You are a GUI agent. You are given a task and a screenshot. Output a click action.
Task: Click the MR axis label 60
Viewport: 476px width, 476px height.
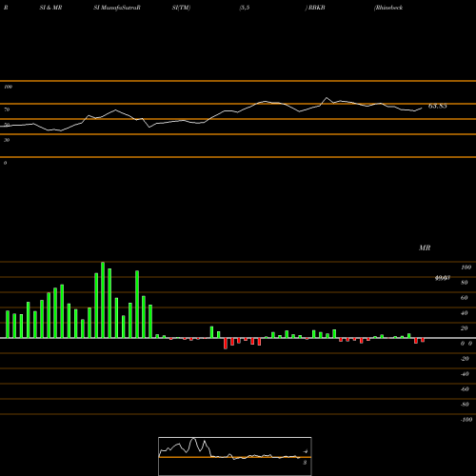click(465, 298)
